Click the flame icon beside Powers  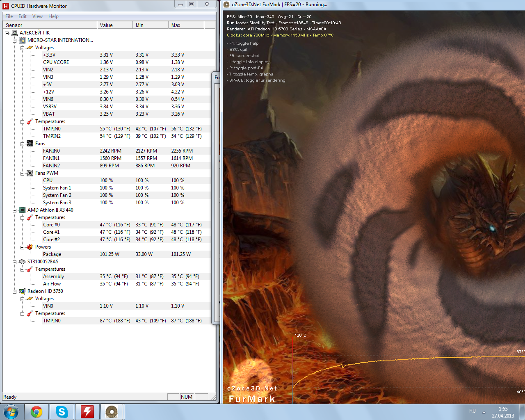(x=30, y=247)
